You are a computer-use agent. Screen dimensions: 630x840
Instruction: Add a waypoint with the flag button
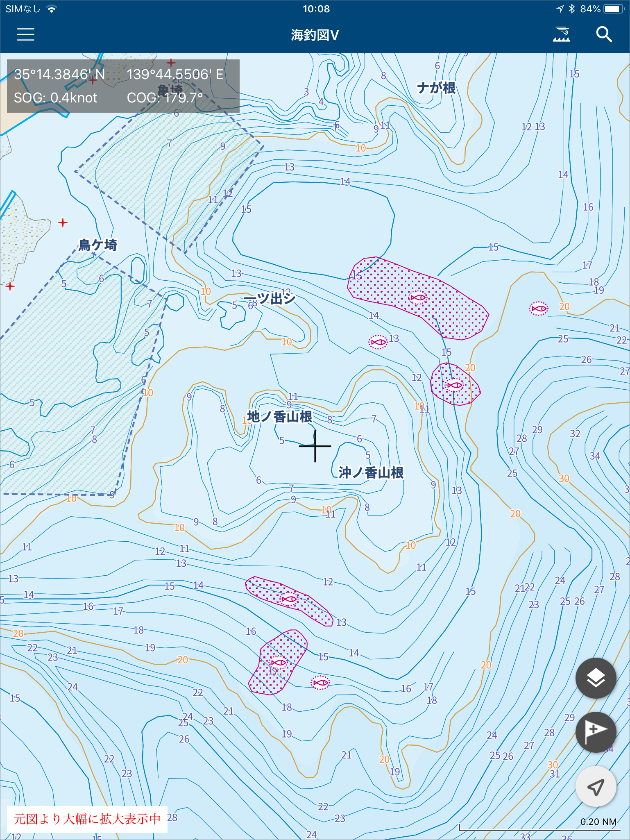[x=596, y=731]
